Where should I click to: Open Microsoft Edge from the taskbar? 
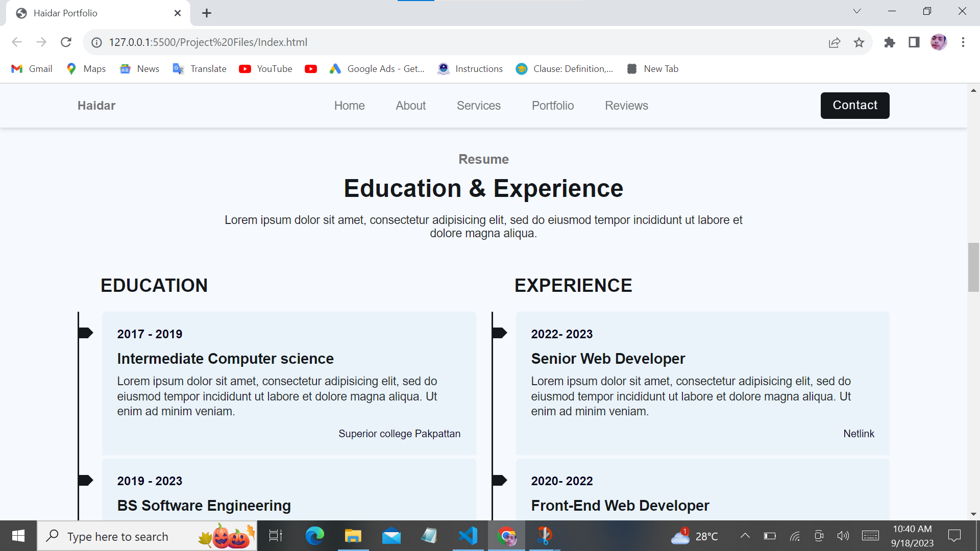click(314, 536)
